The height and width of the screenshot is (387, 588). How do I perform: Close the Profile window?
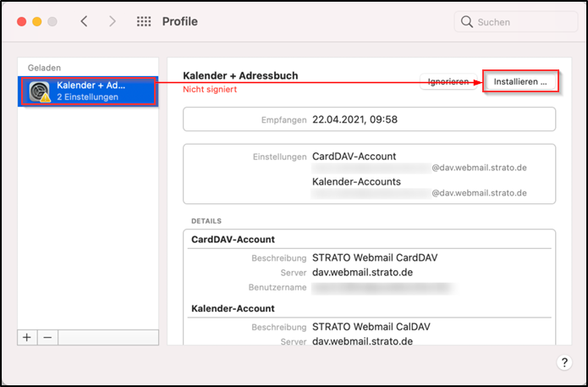[x=21, y=21]
